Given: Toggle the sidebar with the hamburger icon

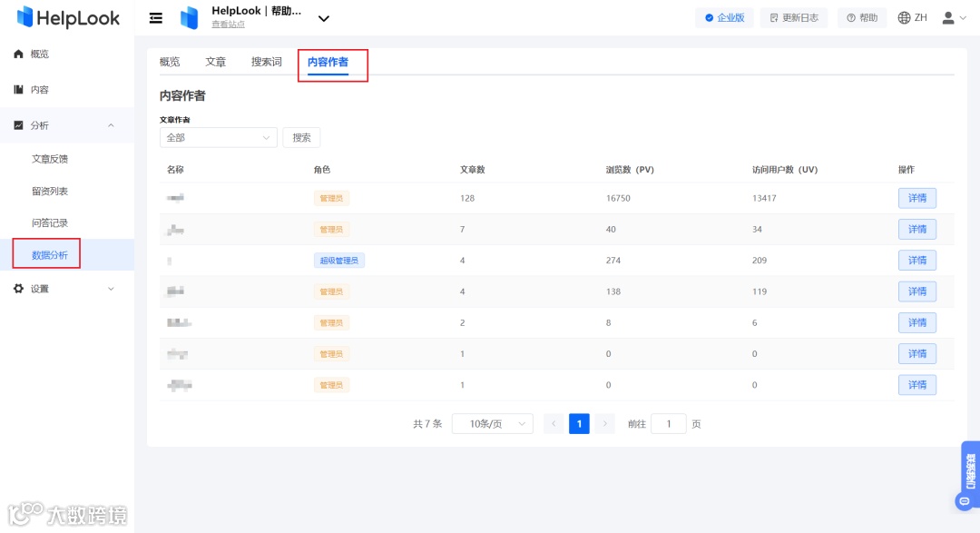Looking at the screenshot, I should 154,16.
